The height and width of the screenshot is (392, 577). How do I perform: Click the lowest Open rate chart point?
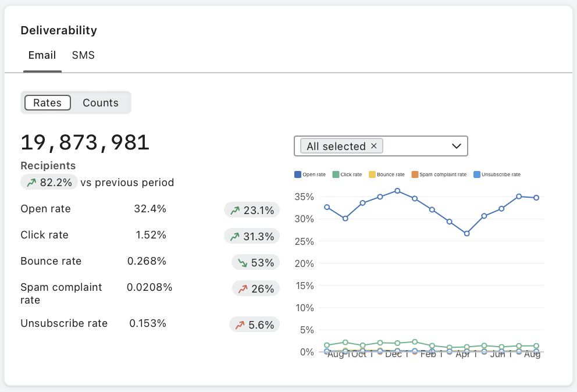click(x=466, y=233)
